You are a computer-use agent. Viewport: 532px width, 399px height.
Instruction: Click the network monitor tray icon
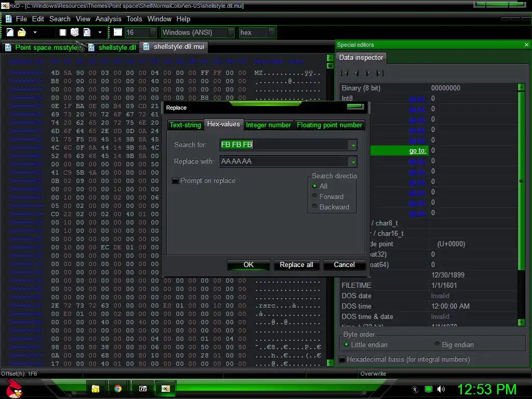pyautogui.click(x=429, y=389)
